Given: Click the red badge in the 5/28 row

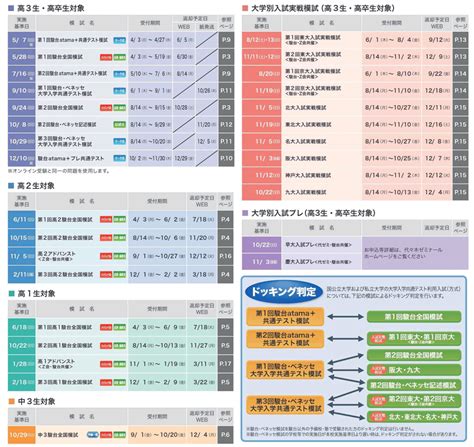Looking at the screenshot, I should pos(106,57).
